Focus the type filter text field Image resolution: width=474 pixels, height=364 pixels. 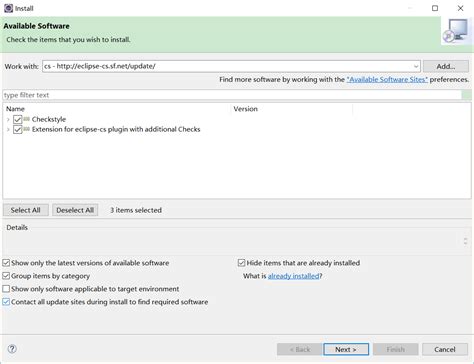232,95
